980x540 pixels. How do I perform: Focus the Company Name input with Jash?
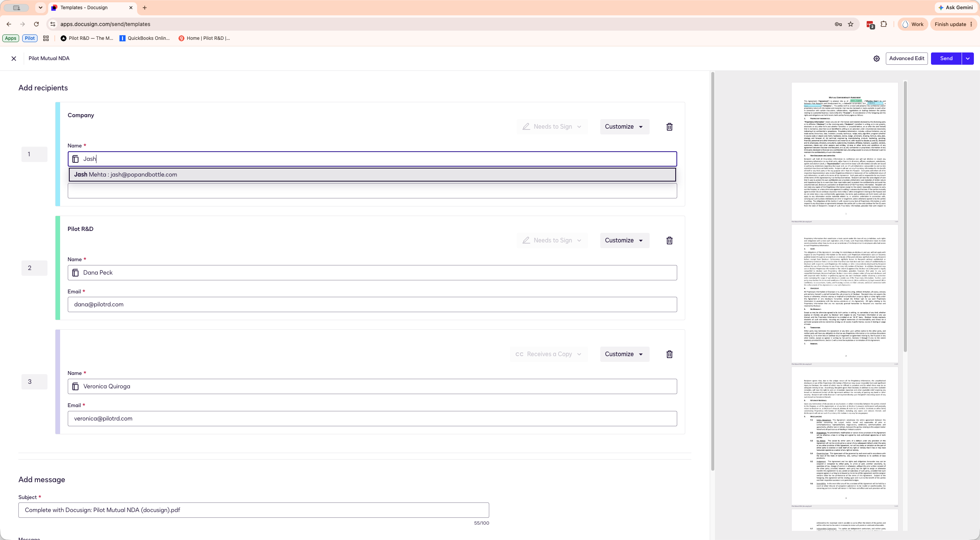372,159
